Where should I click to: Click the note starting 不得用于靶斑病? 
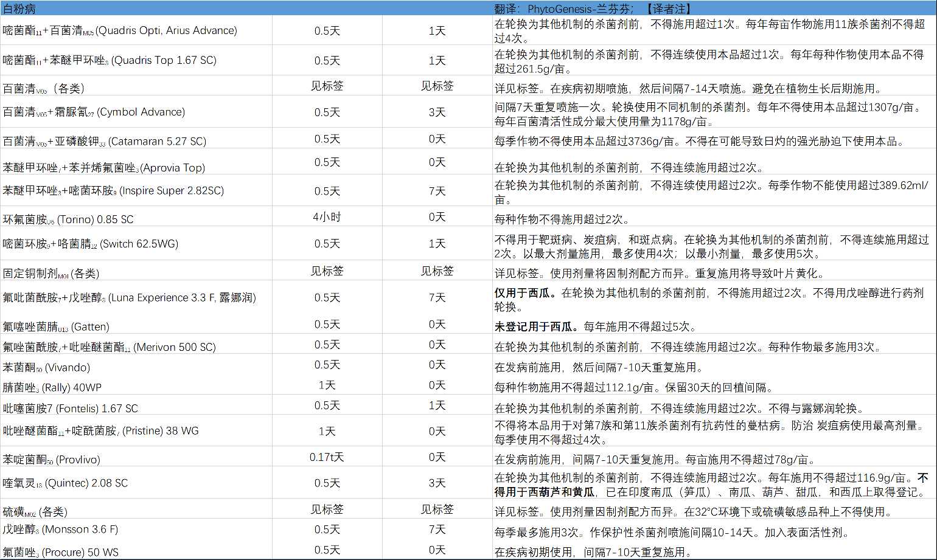714,244
